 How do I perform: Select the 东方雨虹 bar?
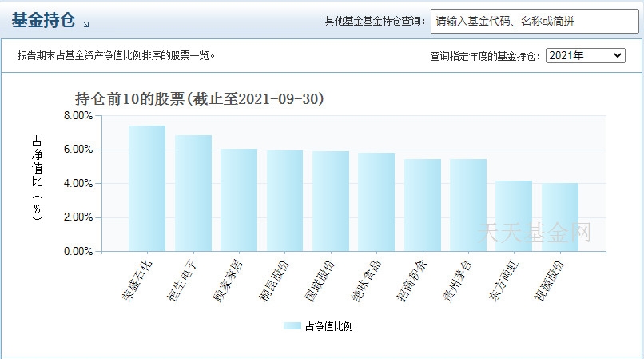514,216
